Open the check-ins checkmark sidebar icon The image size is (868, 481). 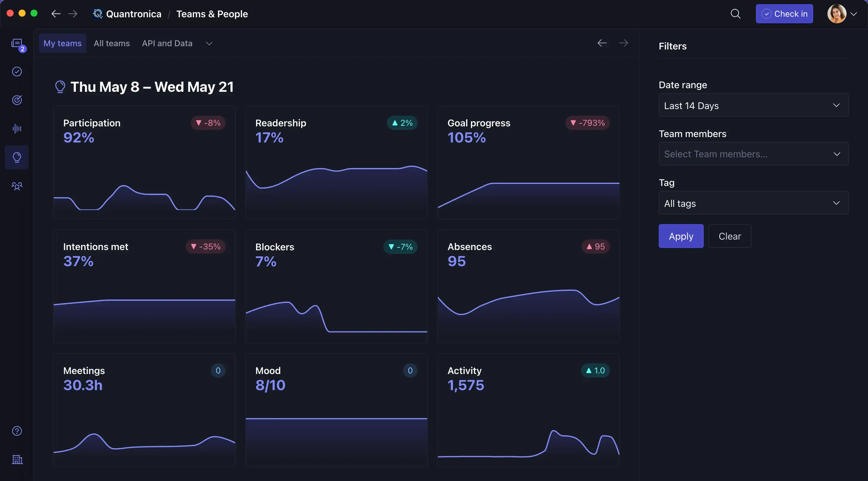tap(17, 72)
